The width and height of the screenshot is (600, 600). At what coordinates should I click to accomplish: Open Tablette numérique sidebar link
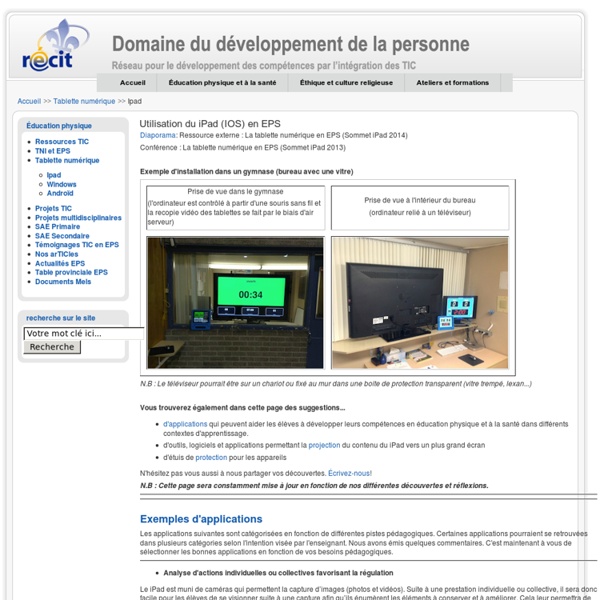(67, 160)
